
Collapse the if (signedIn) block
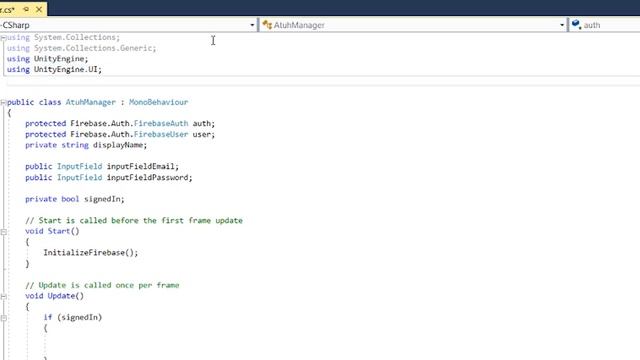click(3, 318)
